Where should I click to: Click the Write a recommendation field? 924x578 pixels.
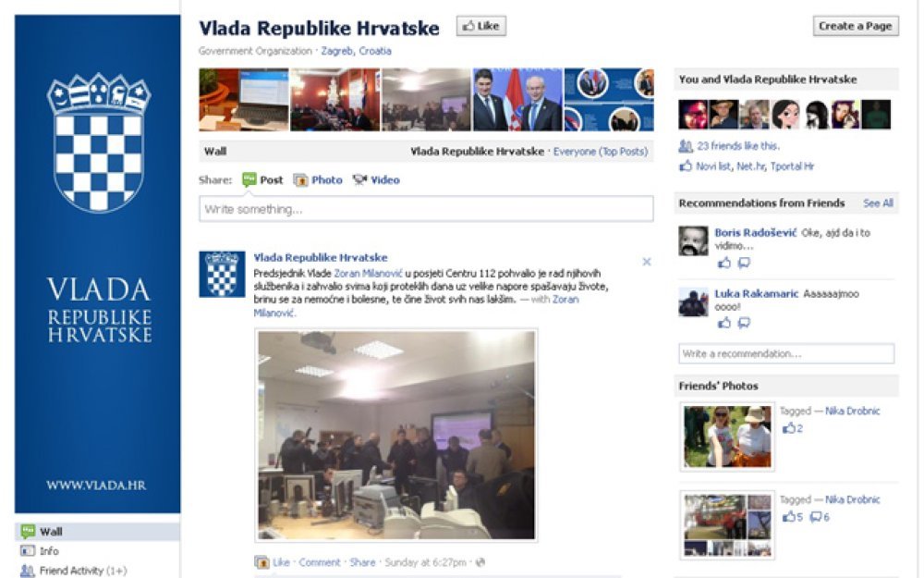(786, 354)
